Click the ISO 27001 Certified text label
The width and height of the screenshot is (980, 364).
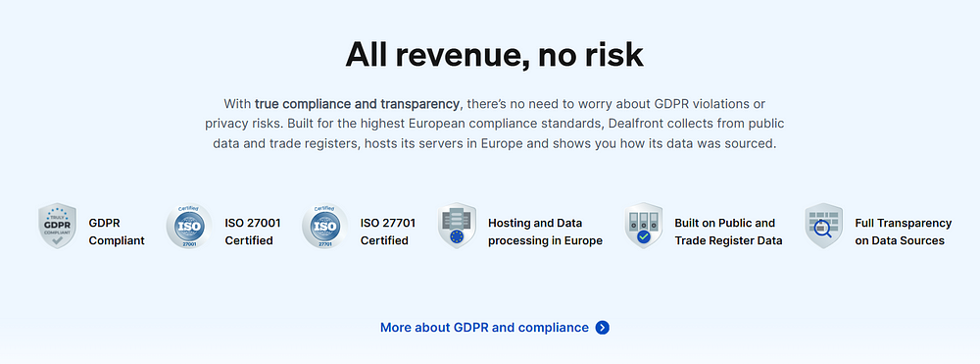[253, 232]
